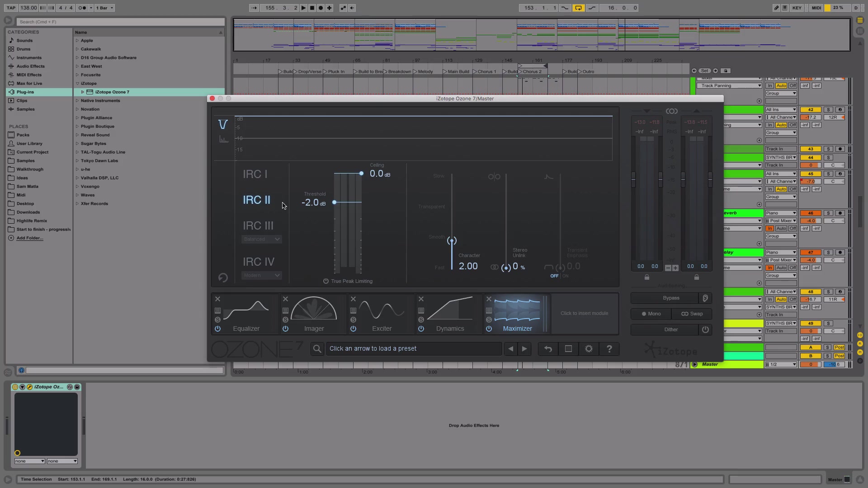Click the hot-swap icon on the iZotope device
This screenshot has width=868, height=488.
70,387
